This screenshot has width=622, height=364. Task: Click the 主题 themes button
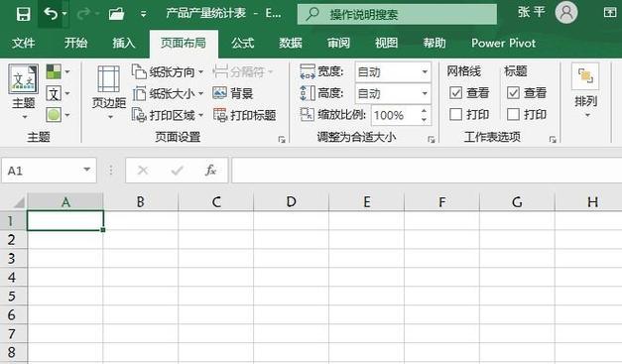coord(24,92)
